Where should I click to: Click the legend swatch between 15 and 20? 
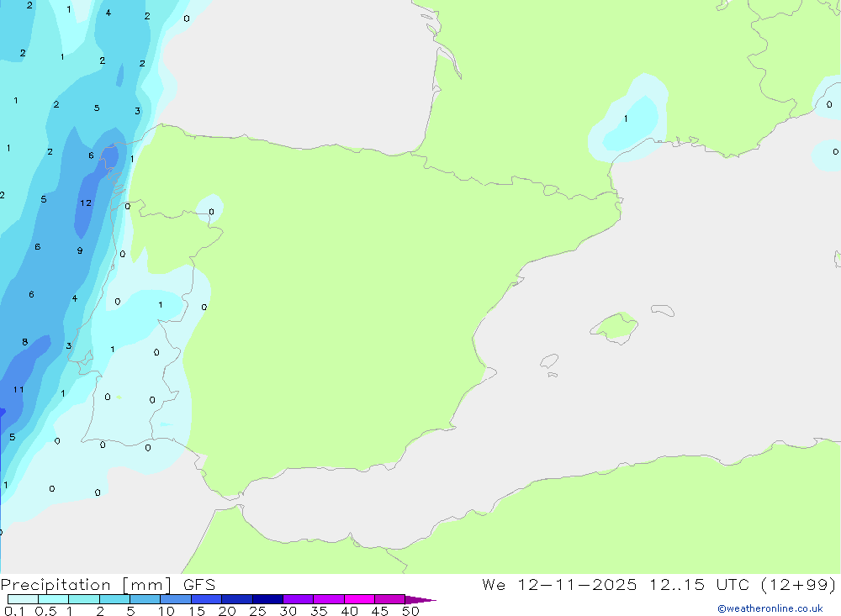point(206,599)
